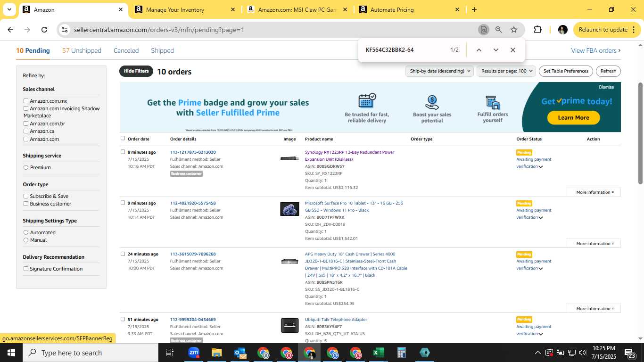Open a new tab with the plus icon
Screen dimensions: 644x362
(474, 9)
